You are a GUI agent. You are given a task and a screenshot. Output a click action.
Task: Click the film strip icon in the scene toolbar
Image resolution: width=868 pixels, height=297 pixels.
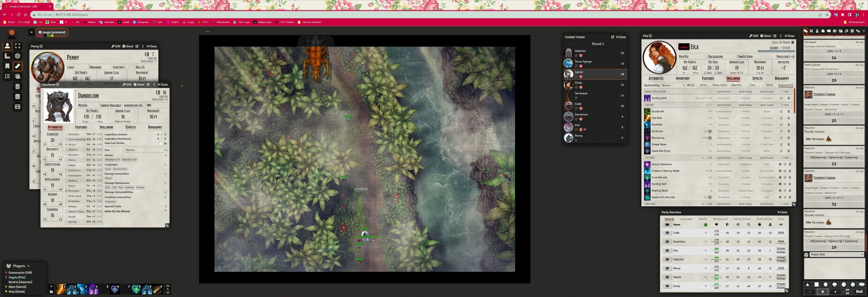pos(17,107)
